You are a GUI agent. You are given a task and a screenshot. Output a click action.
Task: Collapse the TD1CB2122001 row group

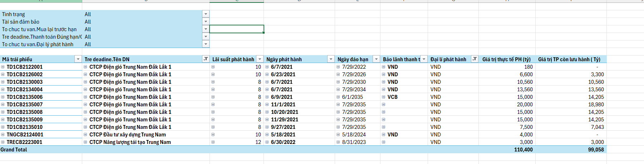tap(3, 67)
